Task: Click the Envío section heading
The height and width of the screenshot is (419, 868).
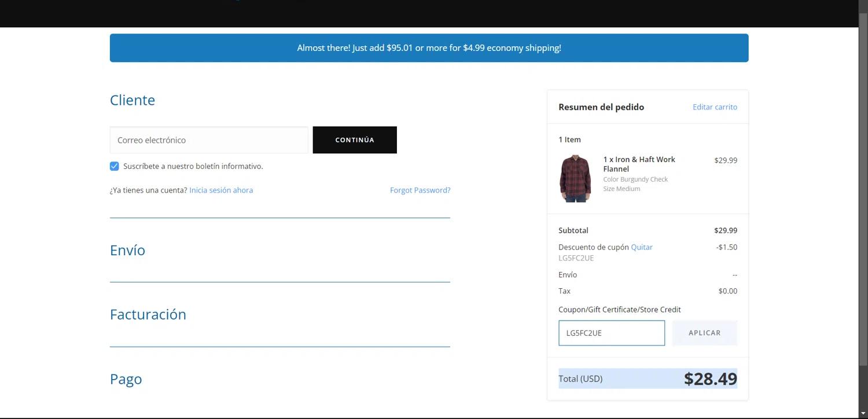Action: tap(127, 250)
